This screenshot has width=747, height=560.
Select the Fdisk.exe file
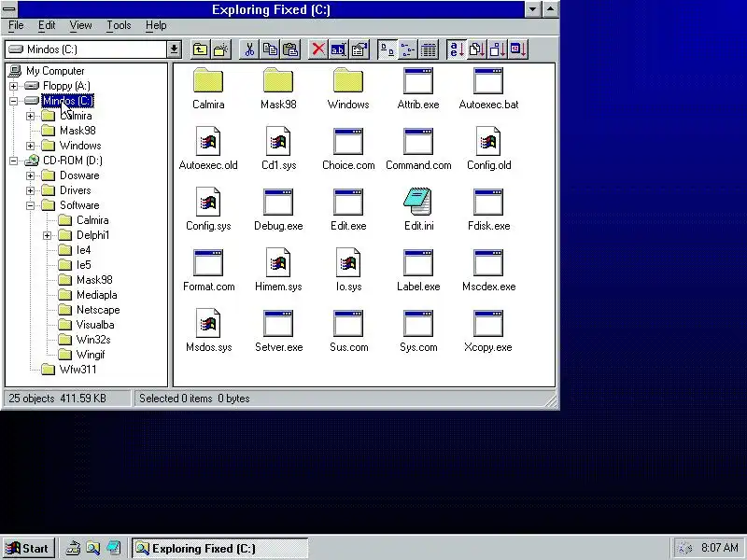pyautogui.click(x=488, y=209)
